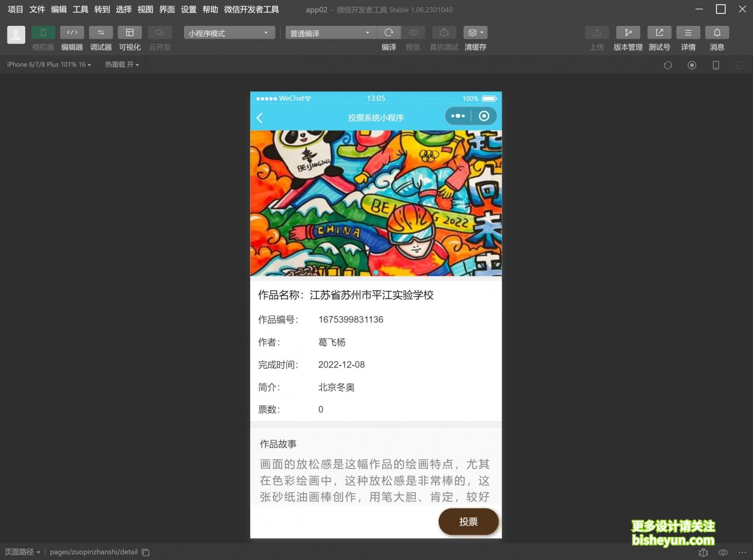The height and width of the screenshot is (560, 753).
Task: Expand the mini program mode dropdown
Action: (230, 33)
